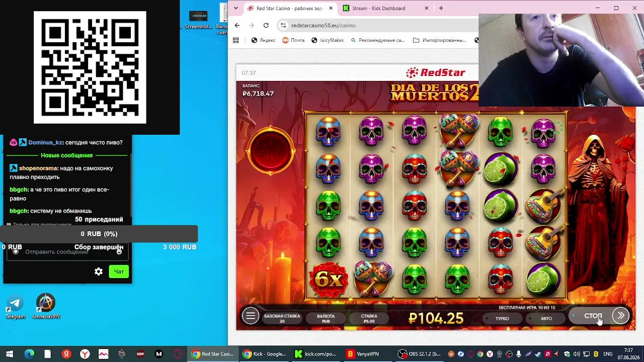Close the Stream - Kick Dashboard tab
The height and width of the screenshot is (362, 644).
pyautogui.click(x=427, y=8)
